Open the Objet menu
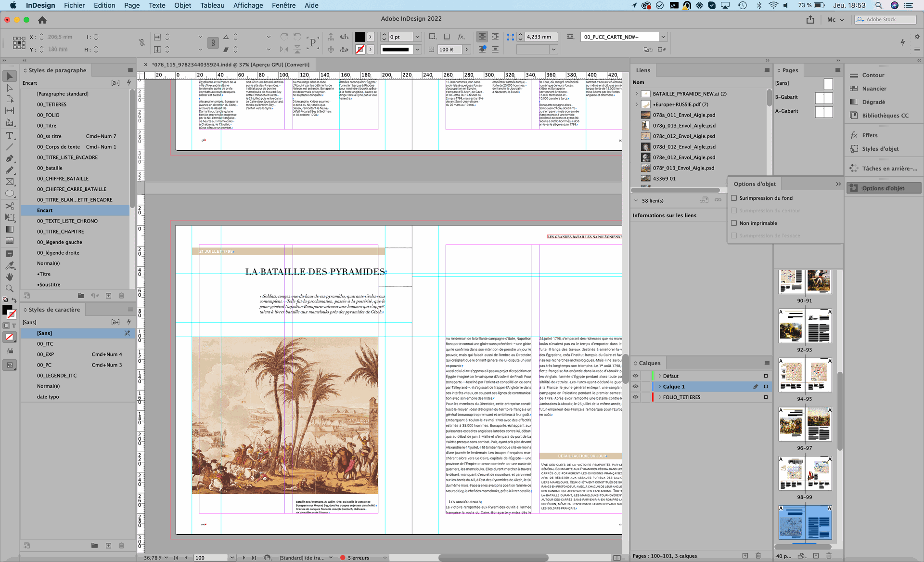Screen dimensions: 924x562 click(183, 5)
